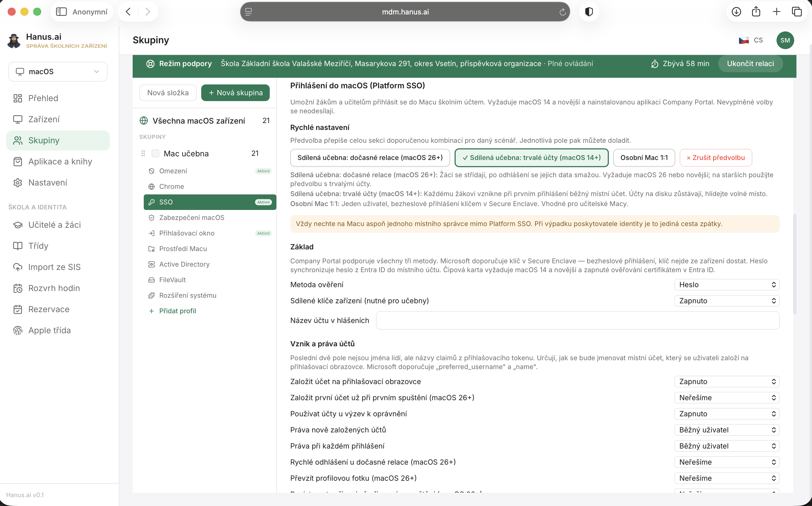Open Převzít profilovou fotku dropdown

(x=727, y=478)
